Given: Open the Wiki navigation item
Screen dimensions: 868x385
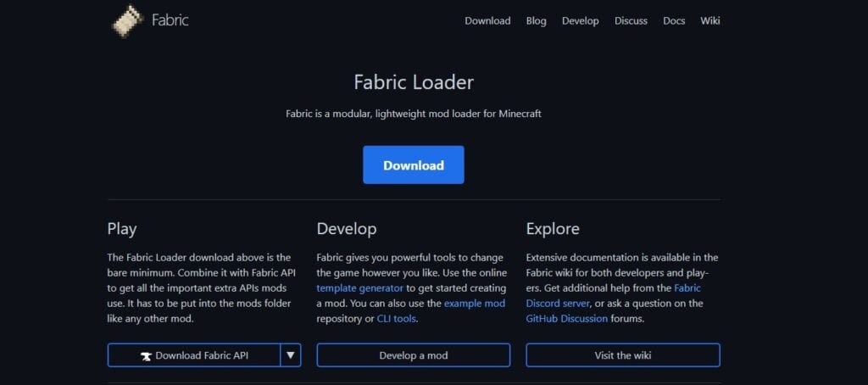Looking at the screenshot, I should click(709, 21).
